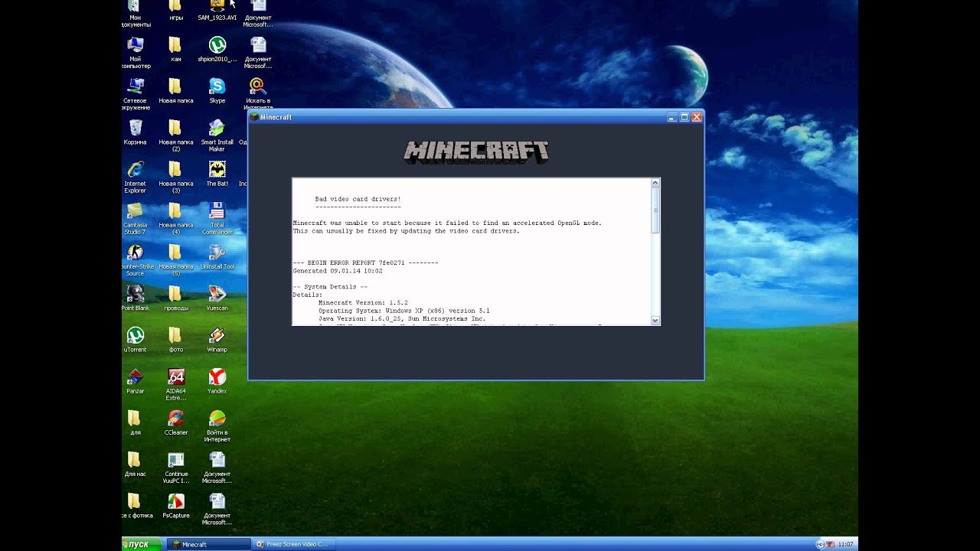Launch Vuescan shortcut
Screen dimensions: 980x551
217,298
